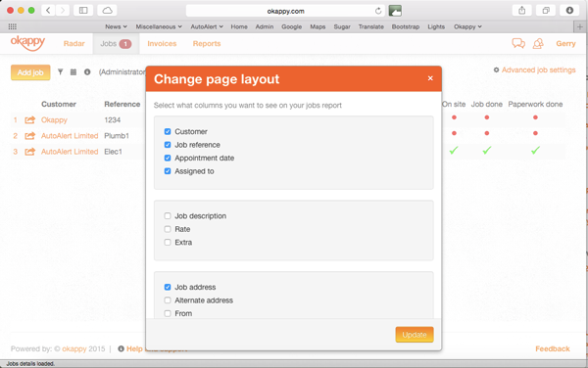Open the Okappy customer link in row 1
The width and height of the screenshot is (588, 368).
(x=54, y=119)
